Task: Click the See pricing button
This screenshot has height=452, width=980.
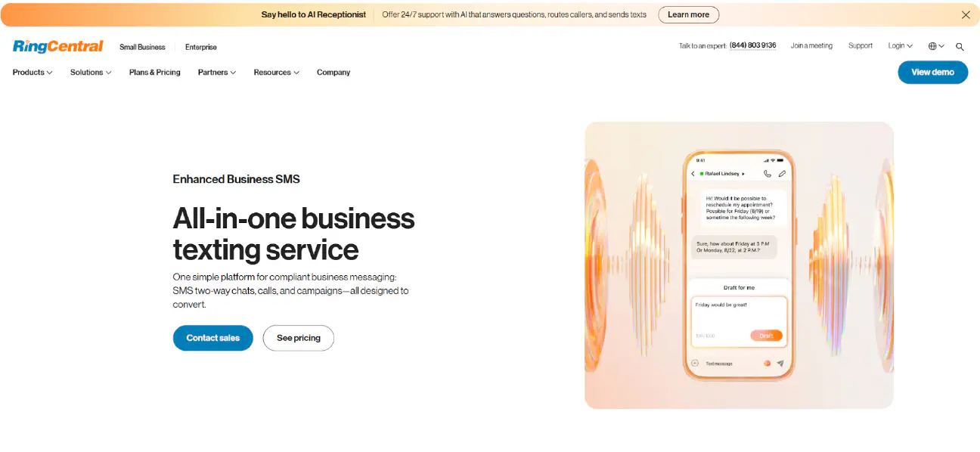Action: 298,338
